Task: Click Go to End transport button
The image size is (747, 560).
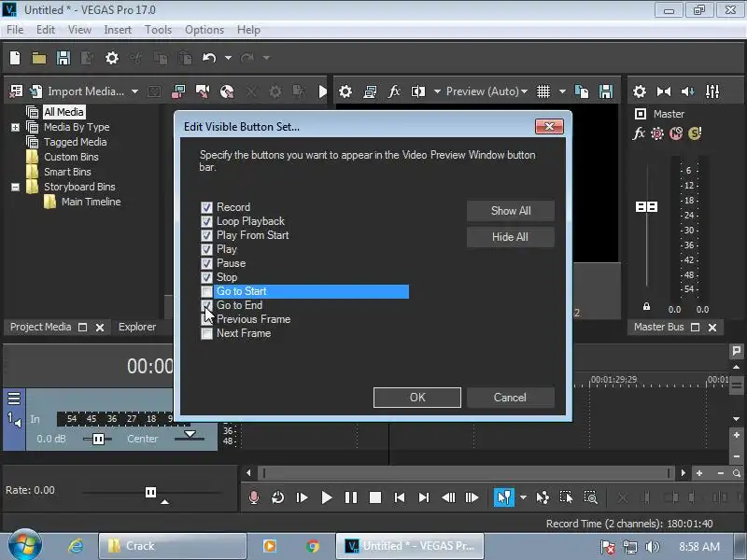Action: (x=424, y=497)
